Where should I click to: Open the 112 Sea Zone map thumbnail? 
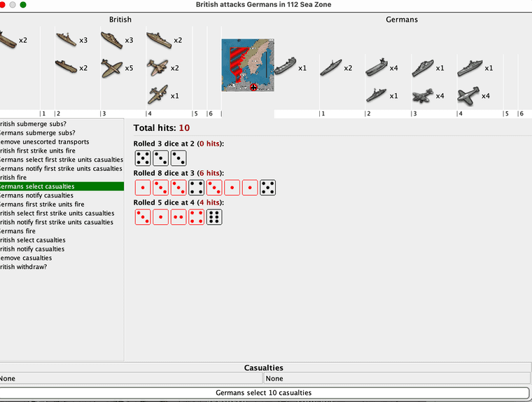(x=248, y=65)
